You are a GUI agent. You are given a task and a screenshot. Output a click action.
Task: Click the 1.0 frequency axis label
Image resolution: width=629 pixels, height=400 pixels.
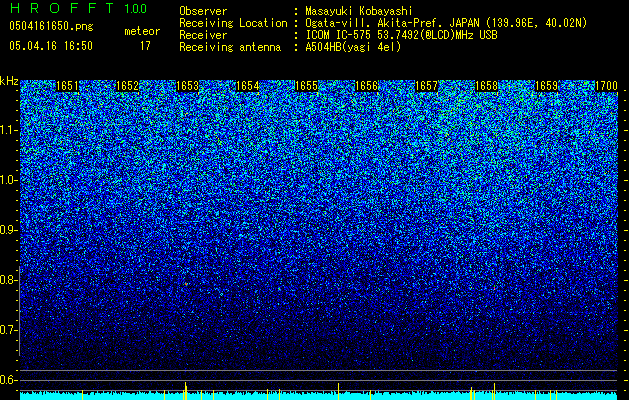(x=9, y=180)
